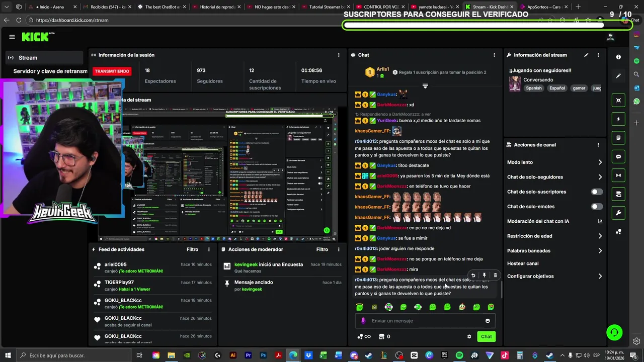The height and width of the screenshot is (362, 644).
Task: Open Moderación del chat con IA link
Action: 554,221
